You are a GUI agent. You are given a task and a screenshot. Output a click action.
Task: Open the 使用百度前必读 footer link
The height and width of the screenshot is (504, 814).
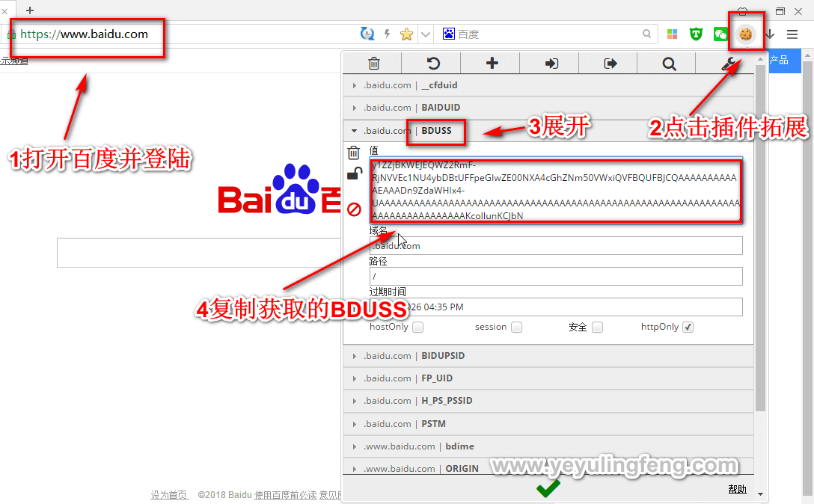285,495
